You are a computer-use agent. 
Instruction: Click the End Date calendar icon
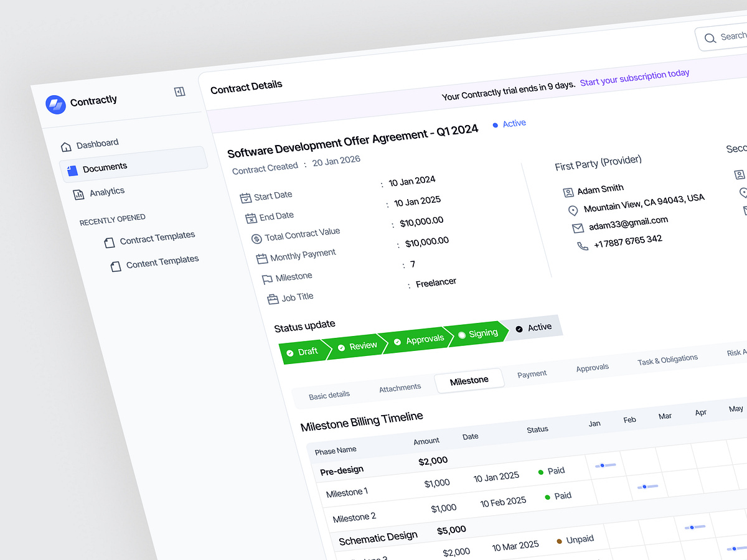pyautogui.click(x=251, y=218)
